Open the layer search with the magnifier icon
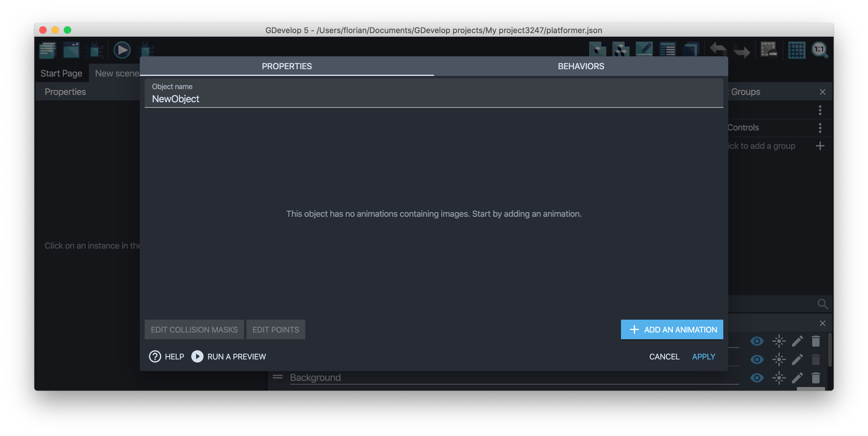Viewport: 868px width, 436px height. pyautogui.click(x=823, y=304)
